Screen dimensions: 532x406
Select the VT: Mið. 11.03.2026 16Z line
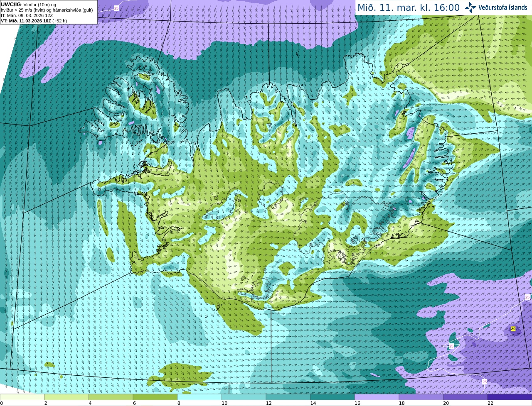point(34,21)
